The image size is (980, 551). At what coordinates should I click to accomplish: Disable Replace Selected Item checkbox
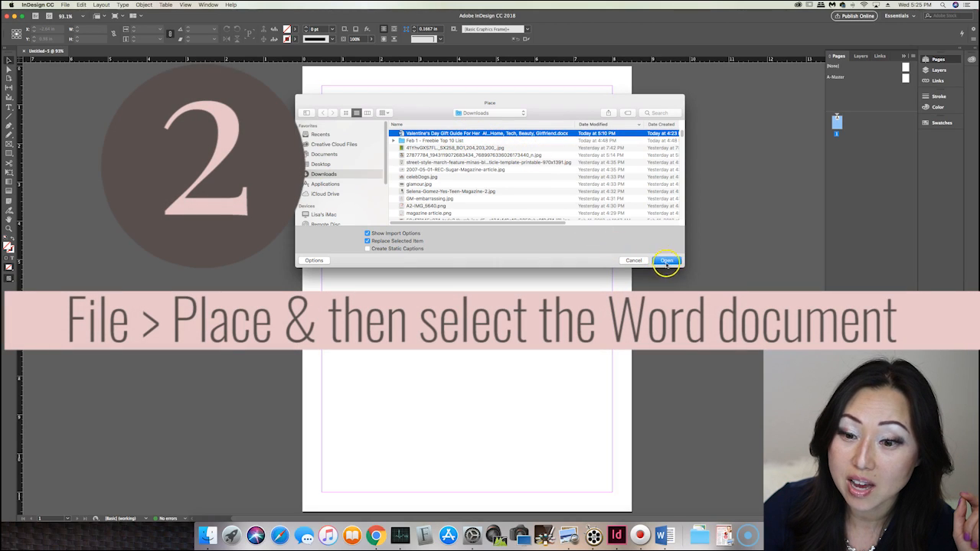[x=367, y=241]
